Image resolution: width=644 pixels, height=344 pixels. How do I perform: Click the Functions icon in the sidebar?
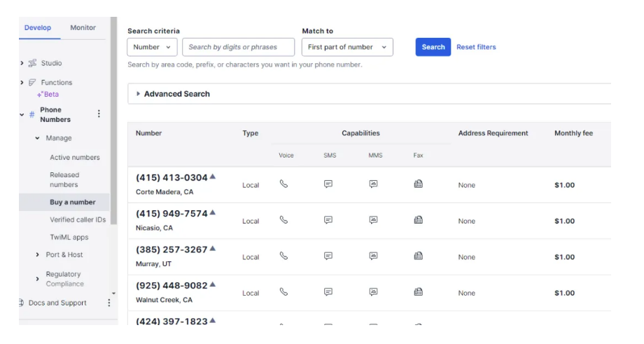coord(33,83)
